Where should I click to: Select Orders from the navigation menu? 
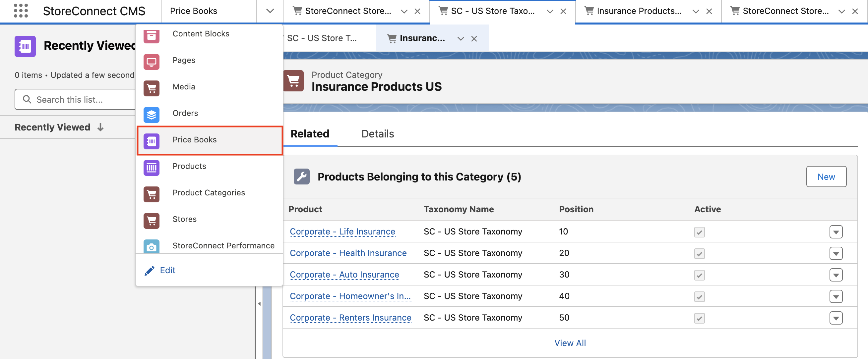pyautogui.click(x=209, y=113)
